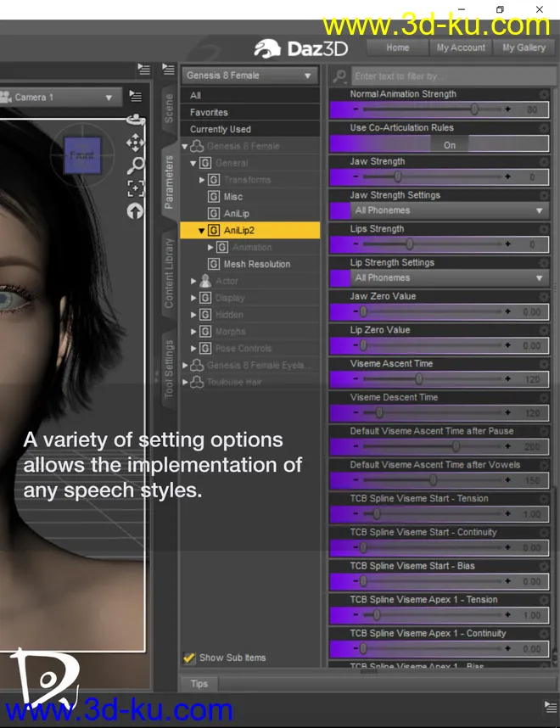Click the My Account button

[461, 48]
